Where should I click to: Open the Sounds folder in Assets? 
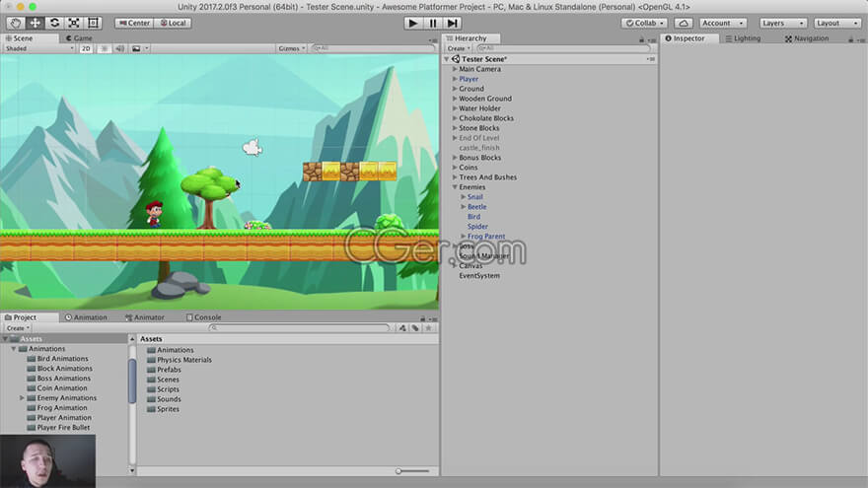[x=164, y=399]
